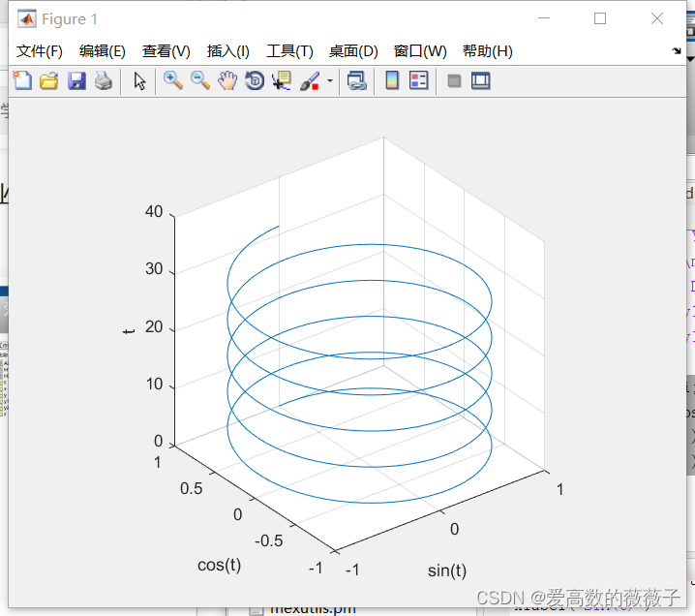The image size is (695, 616).
Task: Print the figure with printer icon
Action: click(x=104, y=81)
